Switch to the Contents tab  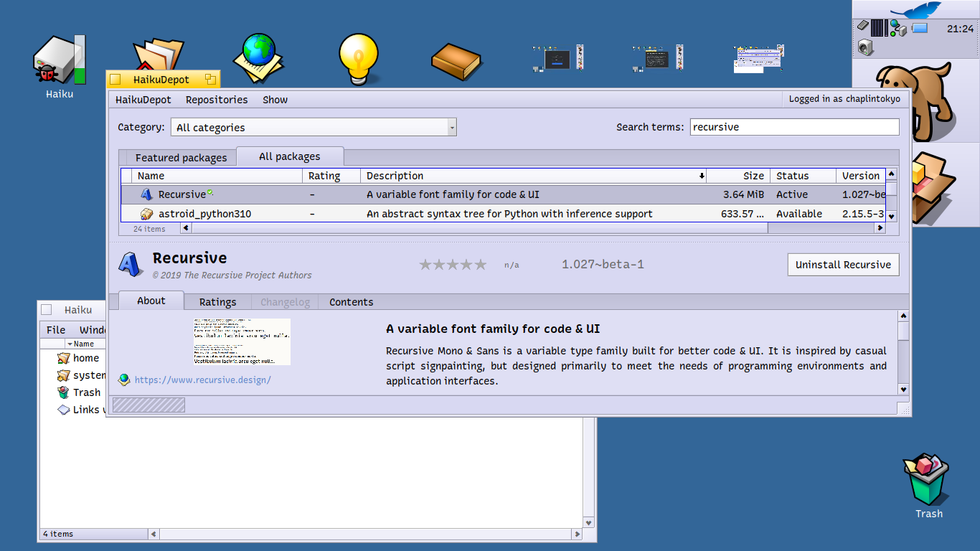(x=351, y=302)
